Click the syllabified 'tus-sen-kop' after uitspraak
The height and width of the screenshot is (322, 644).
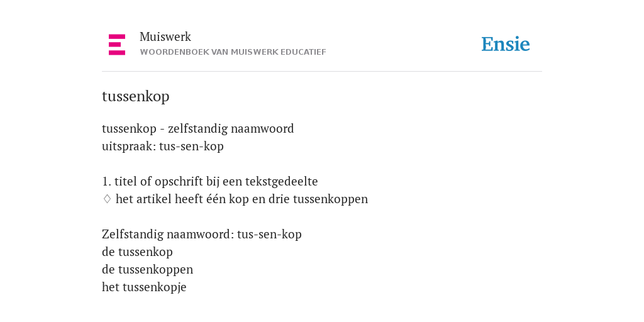191,146
